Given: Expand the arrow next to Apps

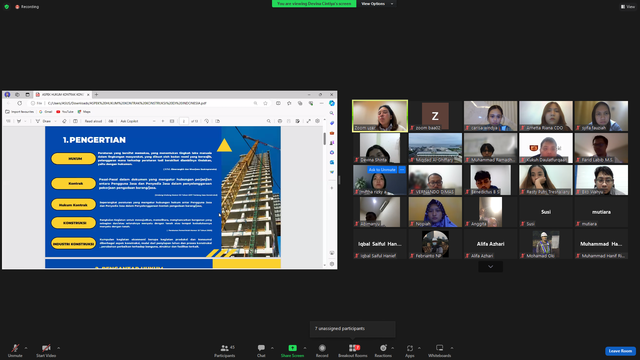Looking at the screenshot, I should point(419,348).
